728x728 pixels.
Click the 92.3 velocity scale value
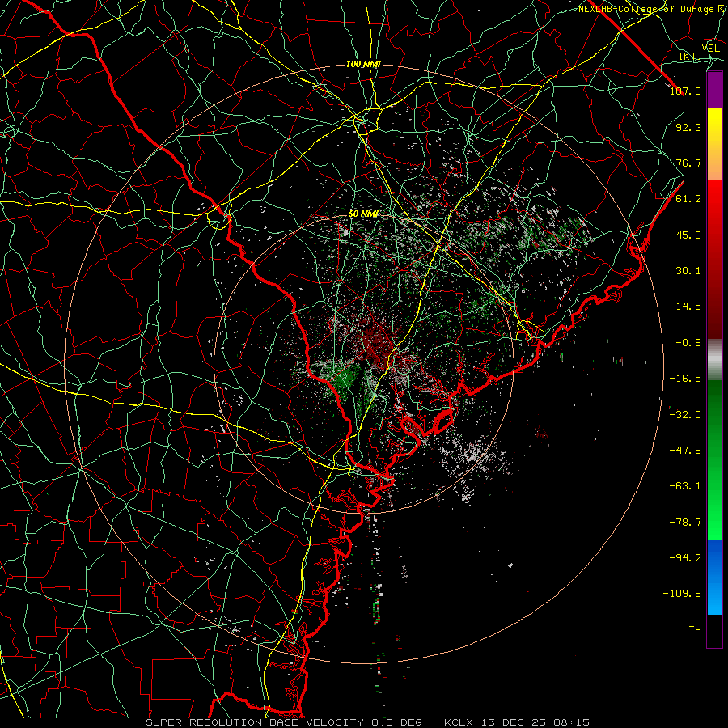688,127
